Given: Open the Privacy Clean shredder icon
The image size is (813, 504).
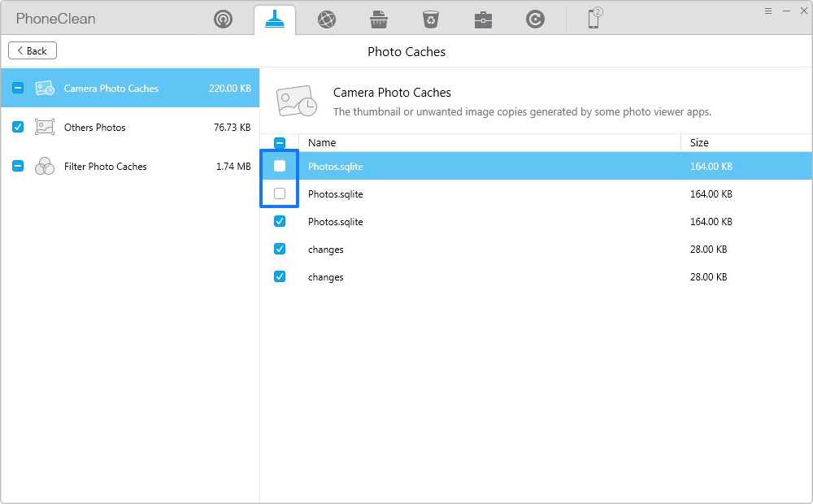Looking at the screenshot, I should click(x=378, y=20).
